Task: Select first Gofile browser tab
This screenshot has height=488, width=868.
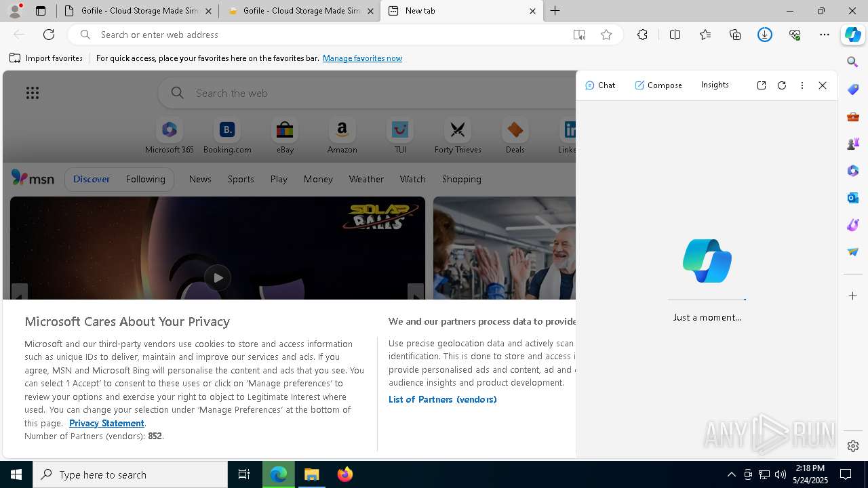Action: 138,11
